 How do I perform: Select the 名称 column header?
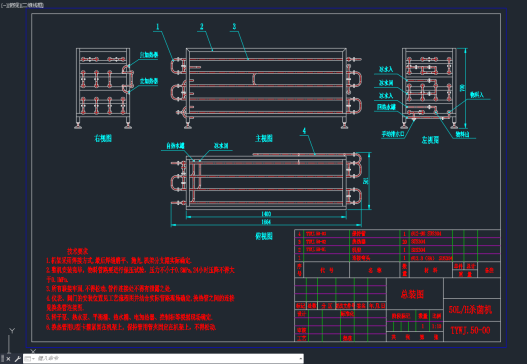(x=374, y=270)
